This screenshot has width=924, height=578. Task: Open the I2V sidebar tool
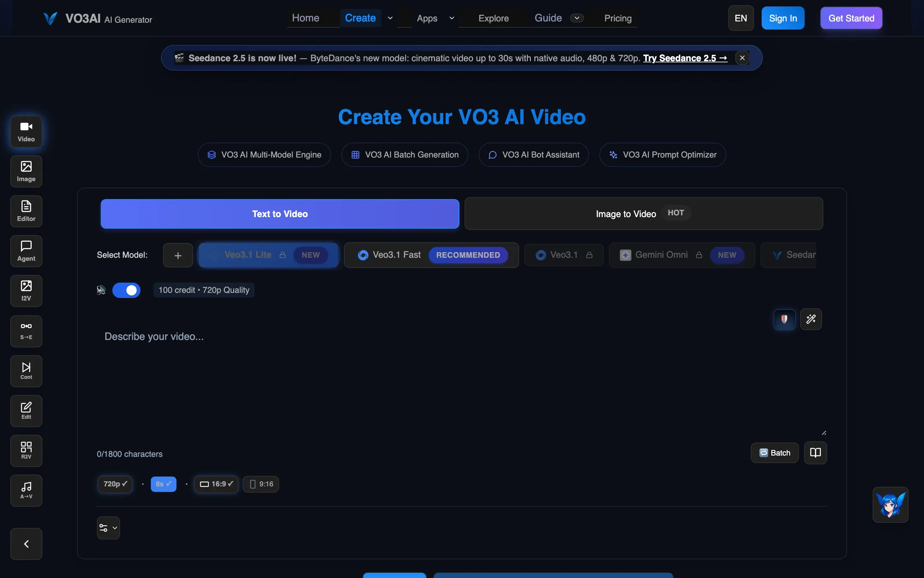click(x=26, y=291)
